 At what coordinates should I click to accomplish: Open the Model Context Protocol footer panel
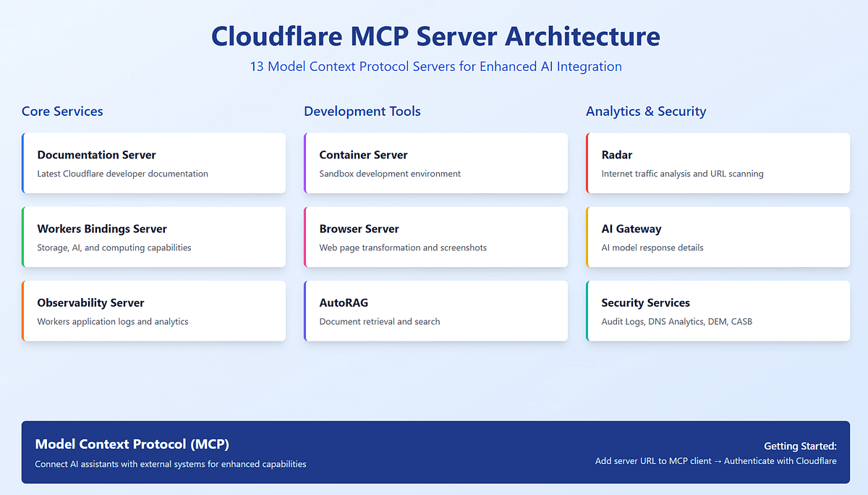(434, 452)
